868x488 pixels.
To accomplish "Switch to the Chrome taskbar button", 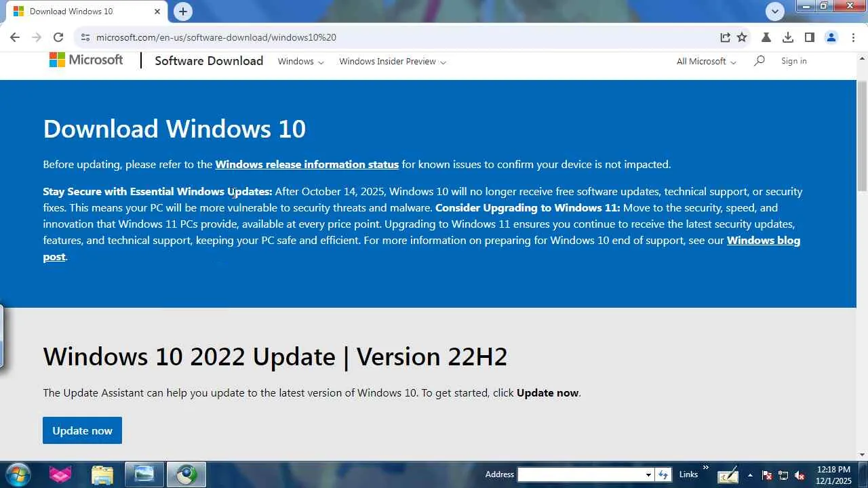I will [186, 474].
